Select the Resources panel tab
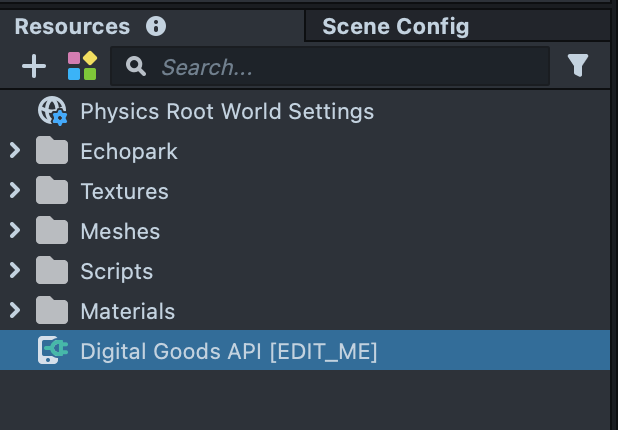 [x=72, y=27]
